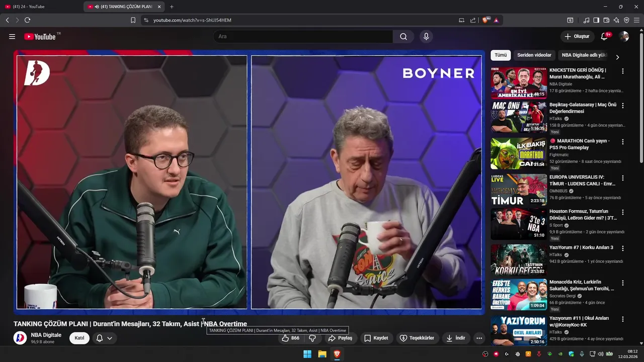Select the Seriden videolar chip

click(534, 55)
